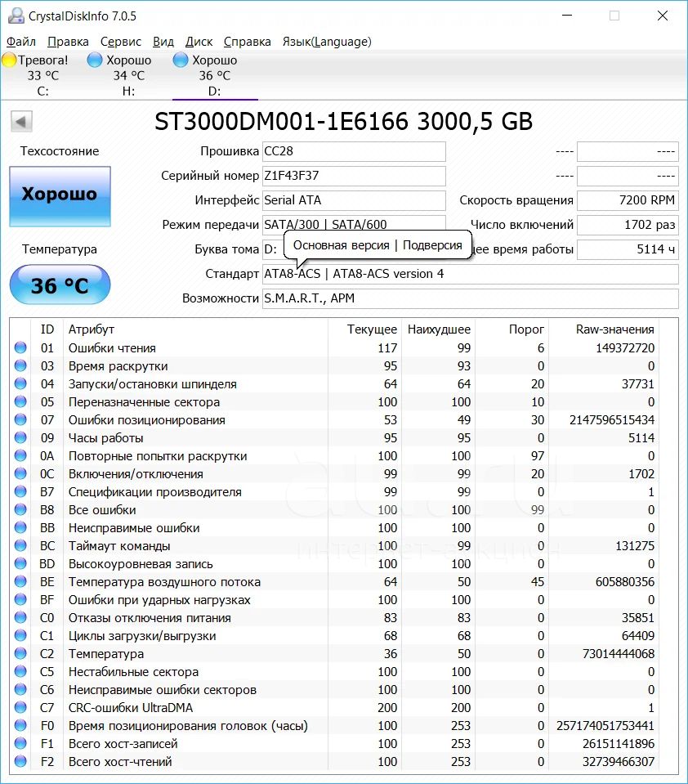
Task: Open the Справка menu
Action: pos(248,42)
